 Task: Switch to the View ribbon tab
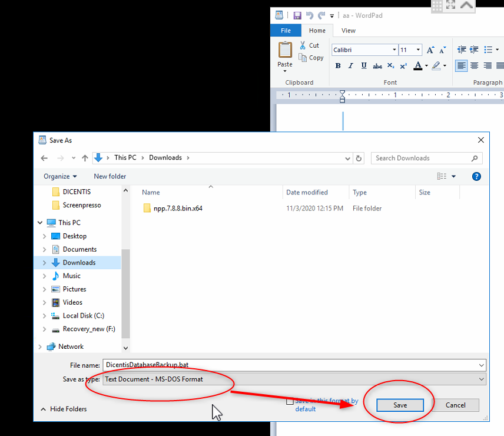click(x=348, y=31)
